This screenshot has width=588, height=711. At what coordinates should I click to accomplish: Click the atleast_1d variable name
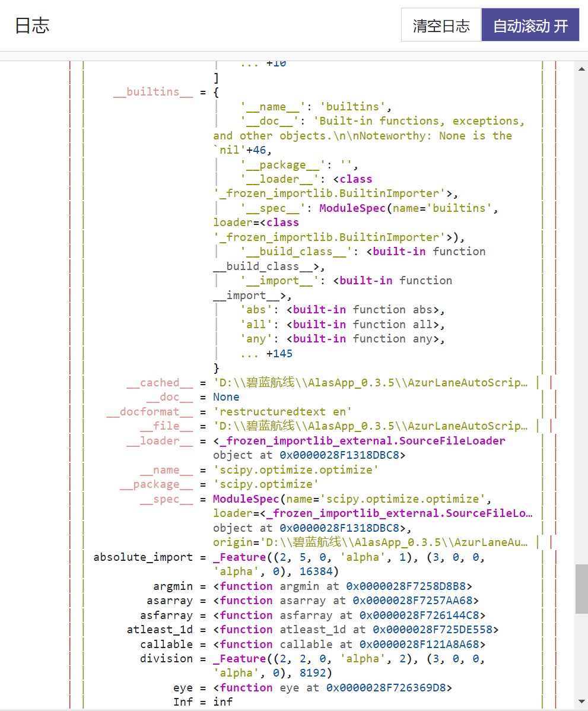160,630
